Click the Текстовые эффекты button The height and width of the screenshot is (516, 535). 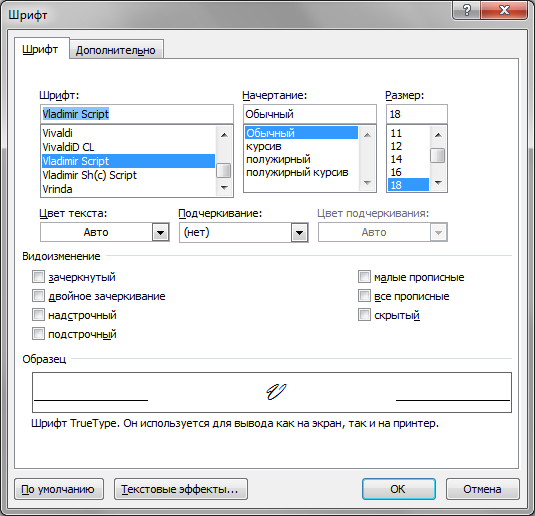tap(180, 489)
